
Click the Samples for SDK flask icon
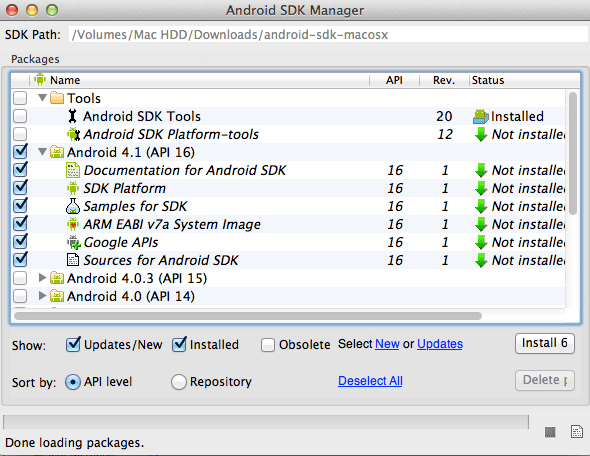coord(73,206)
